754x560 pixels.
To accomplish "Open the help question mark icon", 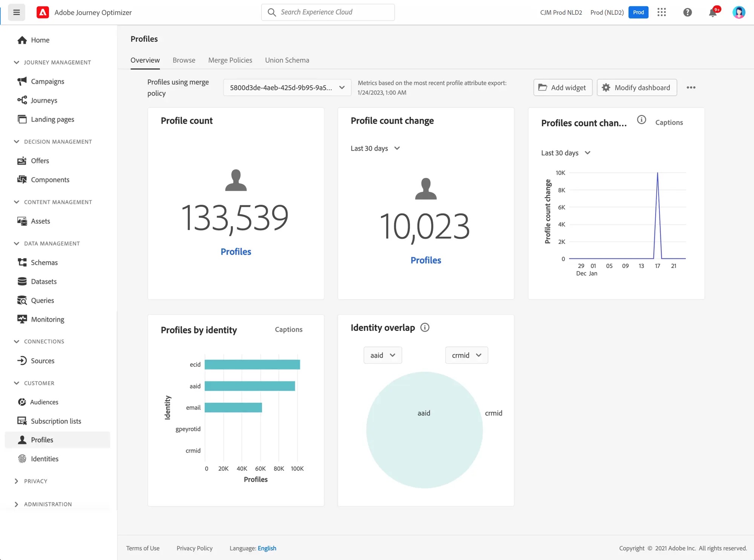I will click(x=687, y=12).
